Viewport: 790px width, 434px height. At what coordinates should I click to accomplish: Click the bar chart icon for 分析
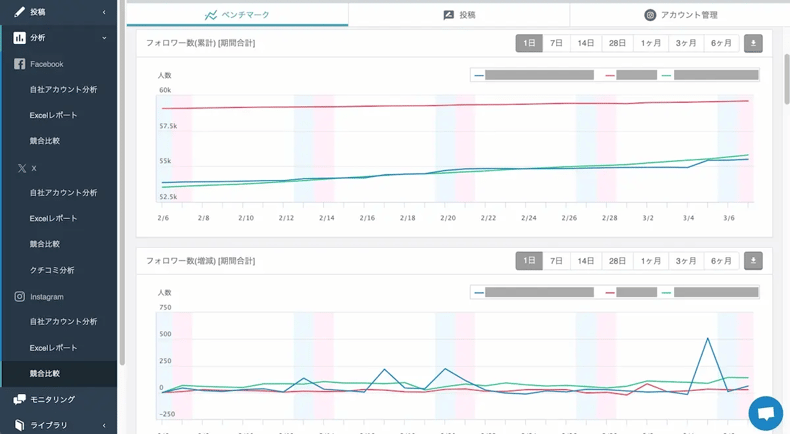19,38
